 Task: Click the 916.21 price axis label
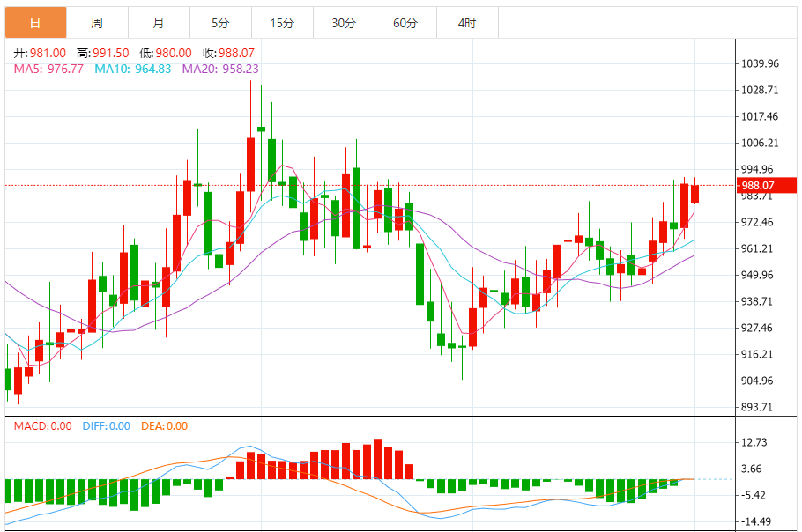[x=758, y=354]
